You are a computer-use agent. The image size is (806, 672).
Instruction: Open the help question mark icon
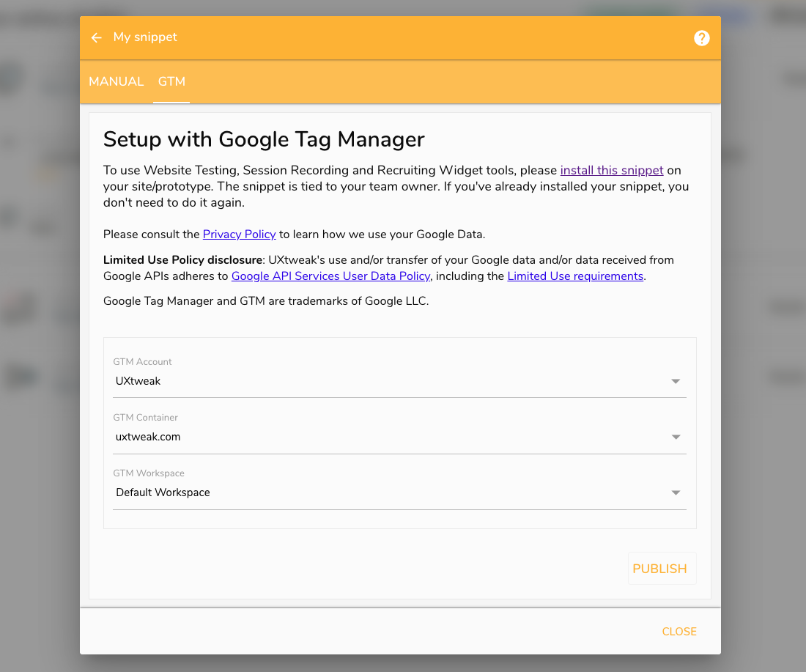(x=702, y=38)
